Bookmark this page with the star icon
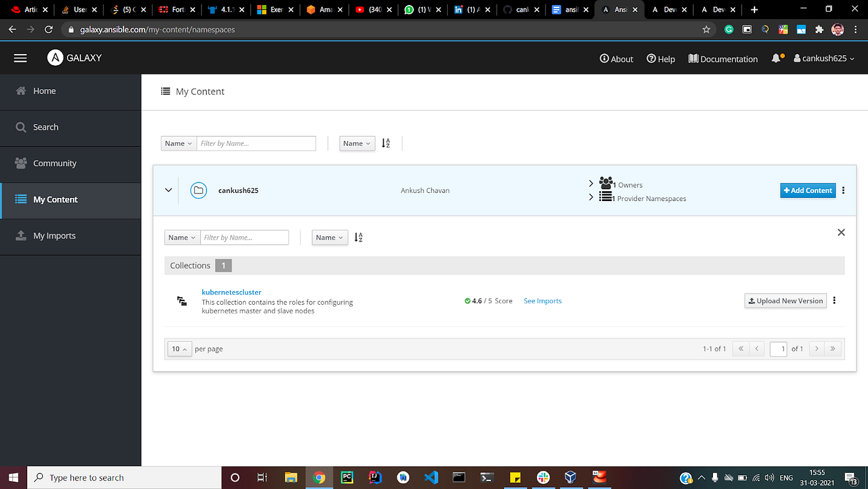868x489 pixels. pyautogui.click(x=706, y=29)
